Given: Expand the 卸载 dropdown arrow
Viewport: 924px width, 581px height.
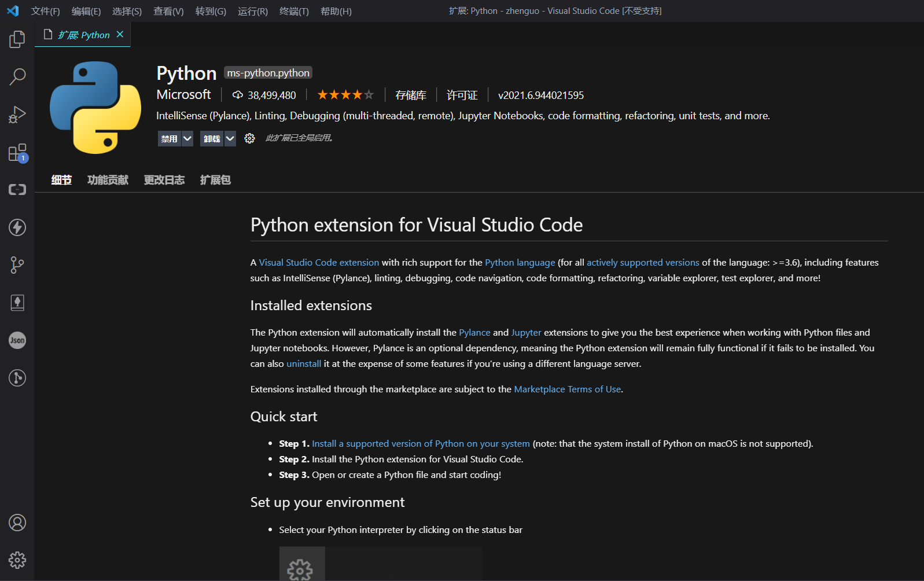Looking at the screenshot, I should click(x=230, y=139).
